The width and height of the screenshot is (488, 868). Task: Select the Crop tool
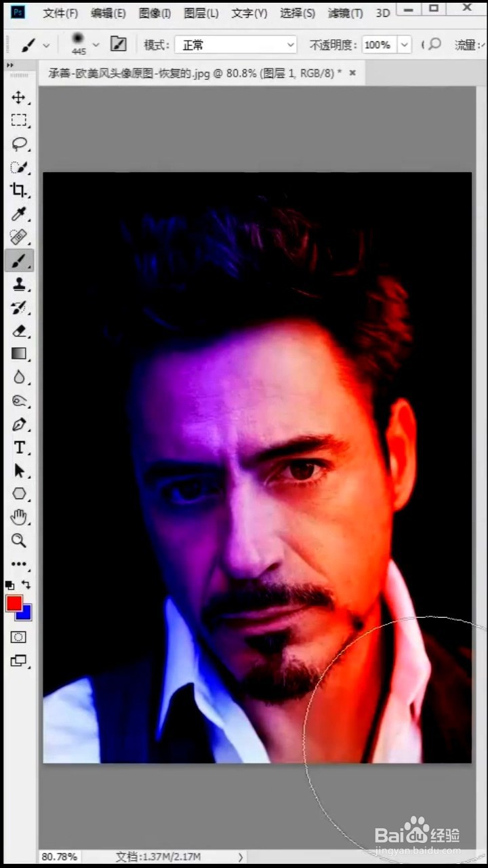tap(19, 190)
